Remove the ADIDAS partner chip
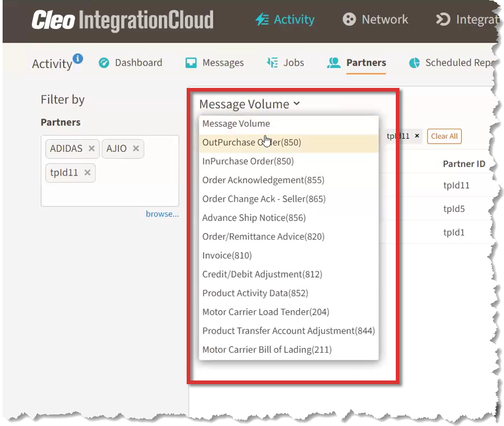 click(x=91, y=149)
